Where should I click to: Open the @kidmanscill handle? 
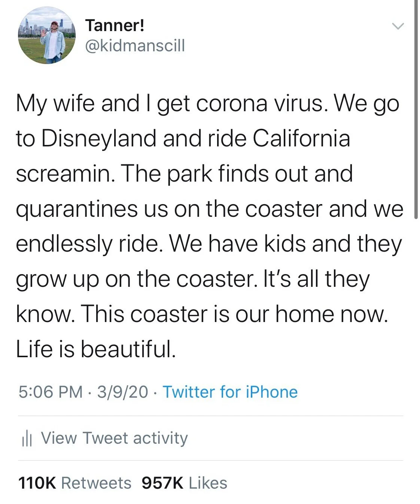coord(135,46)
